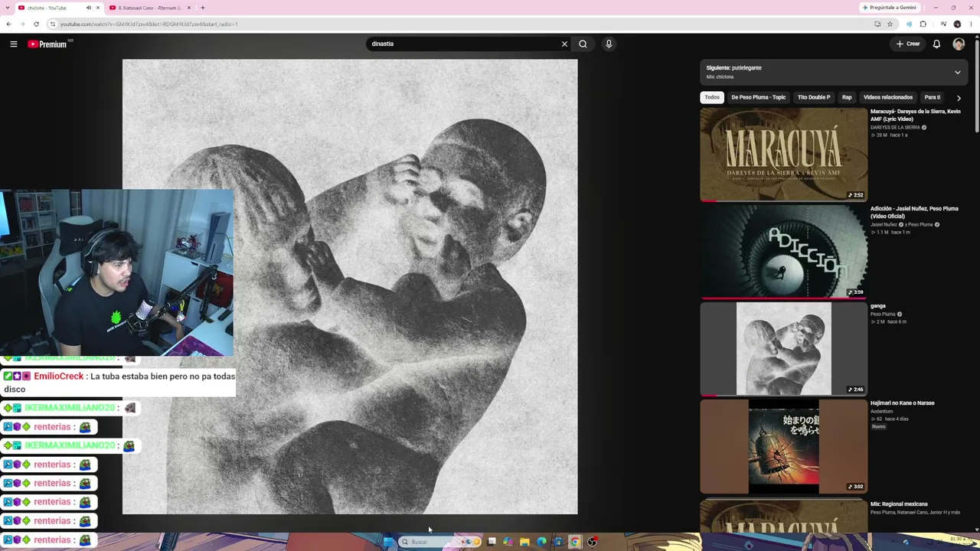Open Mix: Regional mexicana title
The width and height of the screenshot is (980, 551).
899,504
